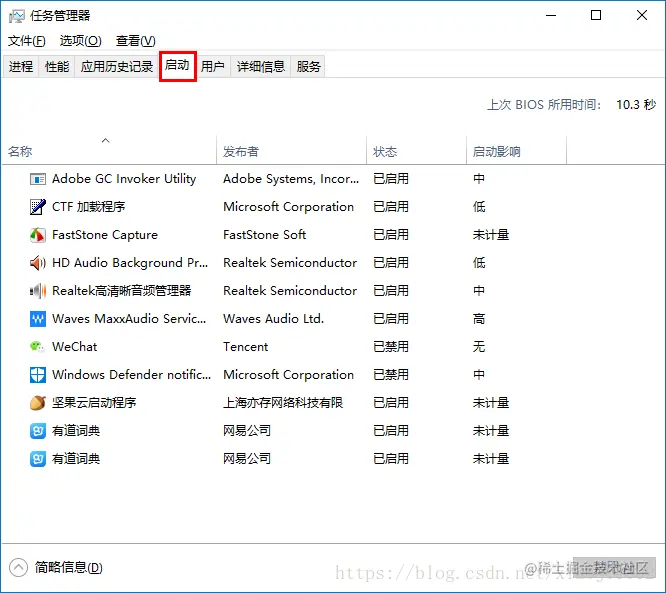Select the Waves MaxxAudio Servic... row name
The image size is (666, 593).
(129, 319)
